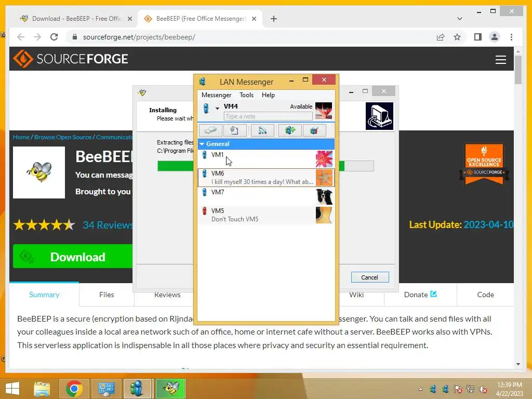Bookmark this page with the star icon
Screen dimensions: 532x399
457,37
